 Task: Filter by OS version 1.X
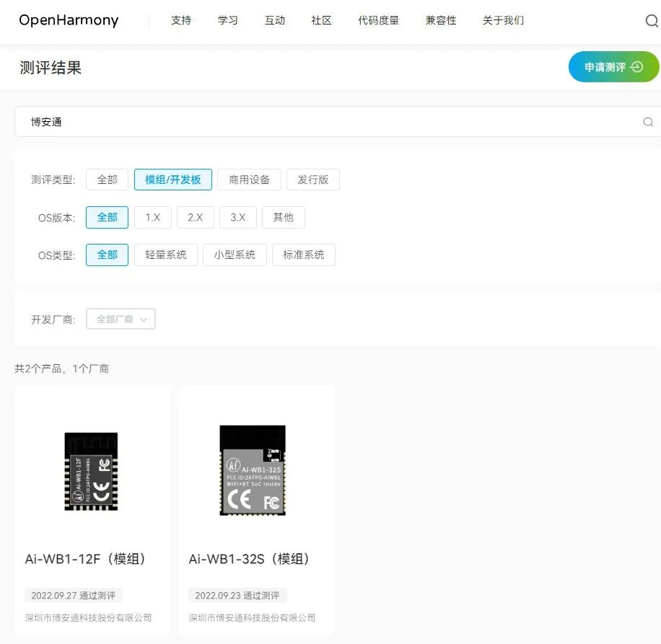[152, 217]
